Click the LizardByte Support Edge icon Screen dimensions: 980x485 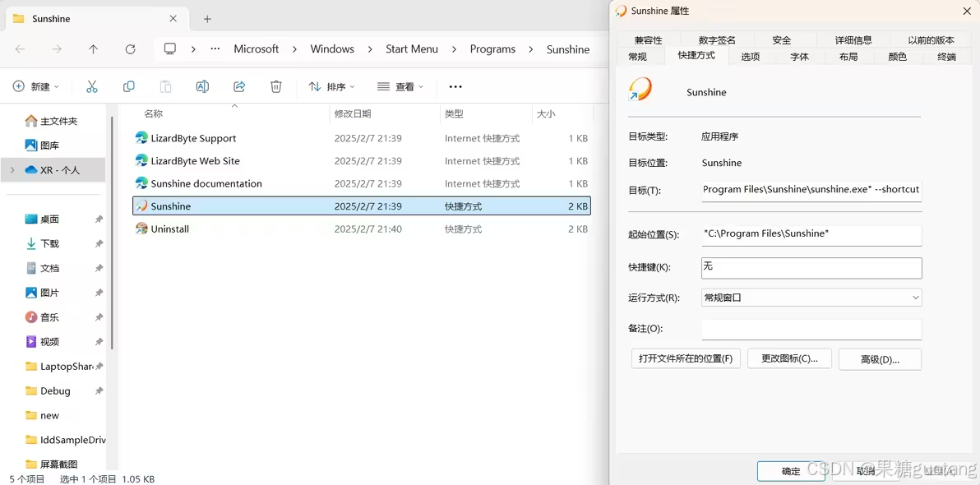coord(142,138)
